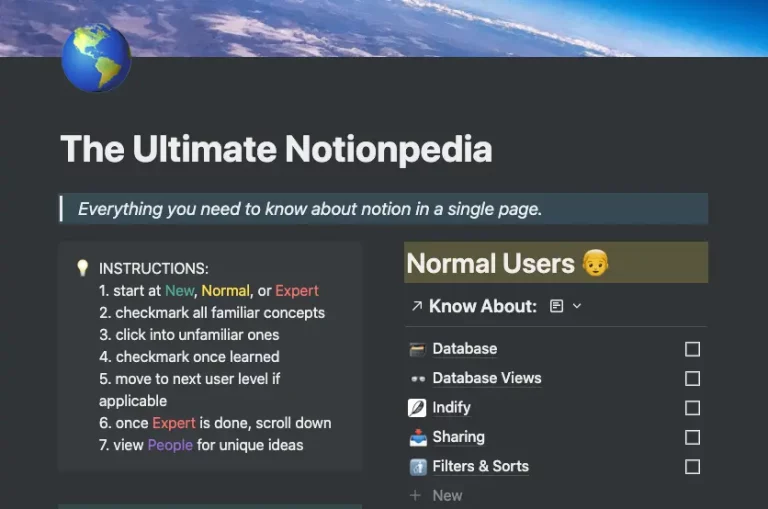The image size is (768, 509).
Task: Open the Filters & Sorts page
Action: [480, 466]
